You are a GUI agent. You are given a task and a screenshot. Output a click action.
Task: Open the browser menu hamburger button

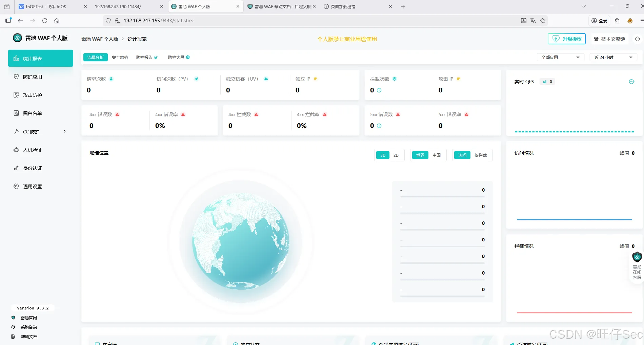point(642,21)
